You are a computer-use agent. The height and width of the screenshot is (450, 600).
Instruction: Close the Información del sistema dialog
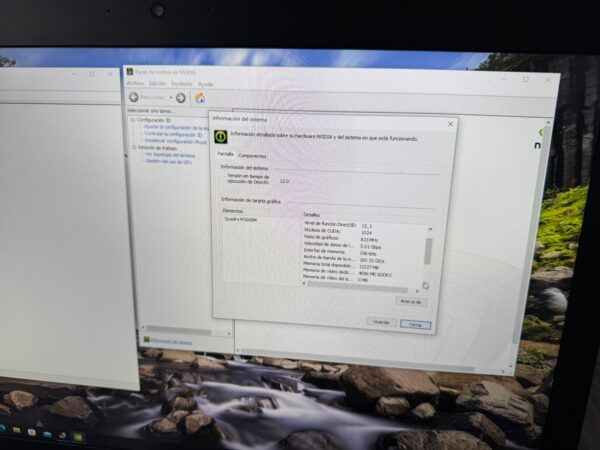point(450,124)
